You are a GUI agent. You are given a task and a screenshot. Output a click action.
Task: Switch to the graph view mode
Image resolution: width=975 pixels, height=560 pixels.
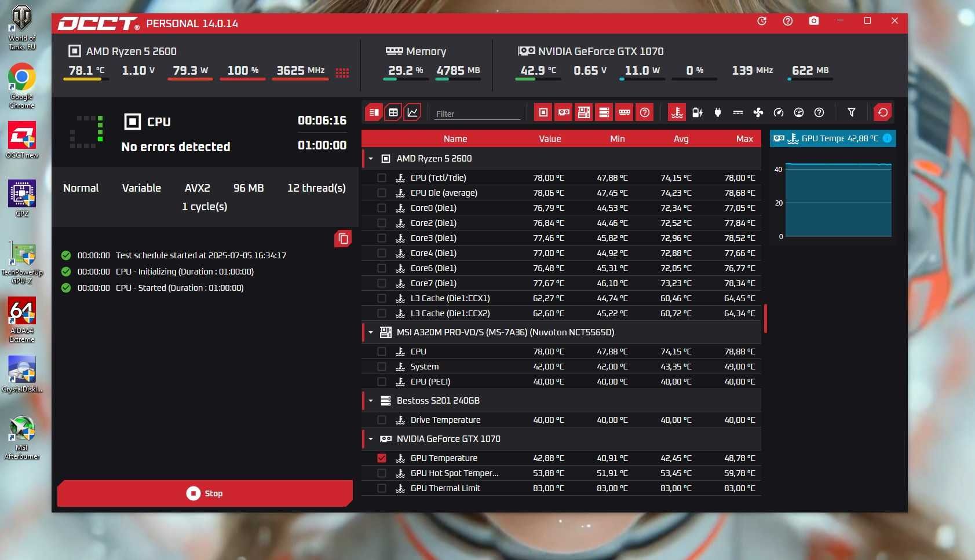[x=412, y=112]
